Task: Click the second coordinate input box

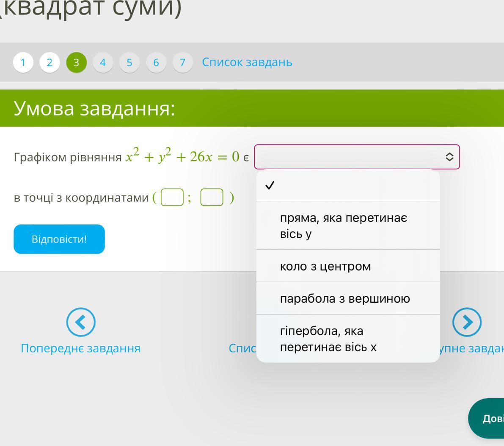Action: (212, 197)
